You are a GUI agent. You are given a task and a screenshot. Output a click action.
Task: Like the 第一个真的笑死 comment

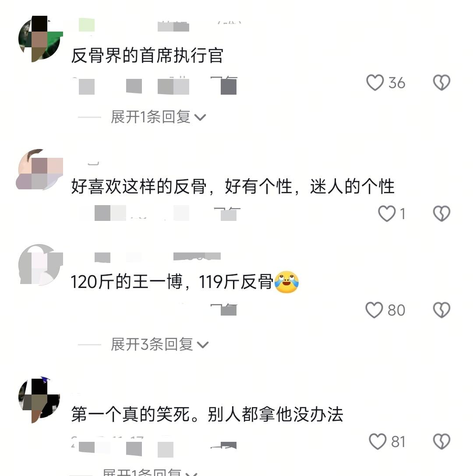378,441
